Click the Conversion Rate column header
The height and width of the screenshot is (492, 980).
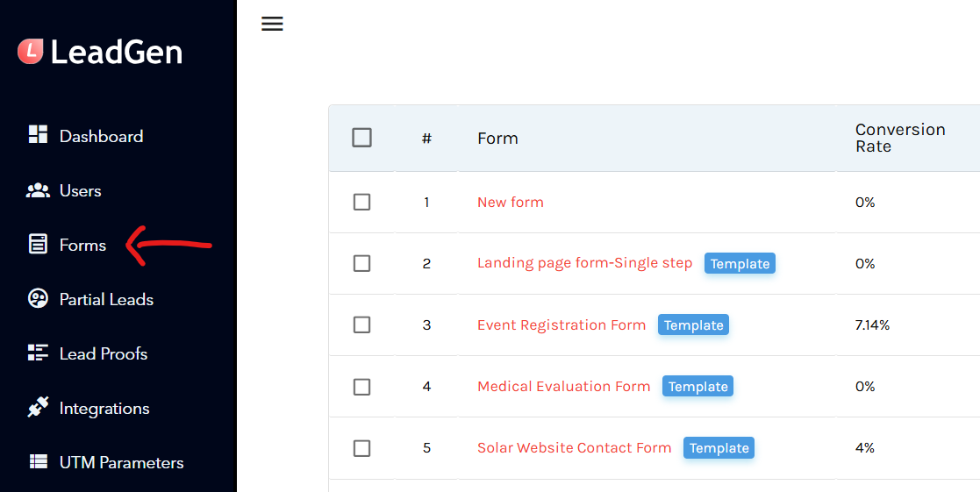point(900,138)
